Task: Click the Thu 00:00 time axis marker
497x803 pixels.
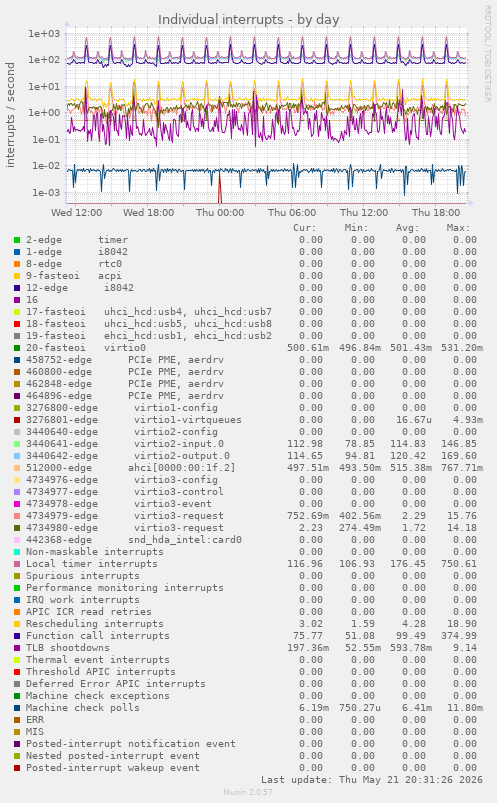Action: click(220, 213)
